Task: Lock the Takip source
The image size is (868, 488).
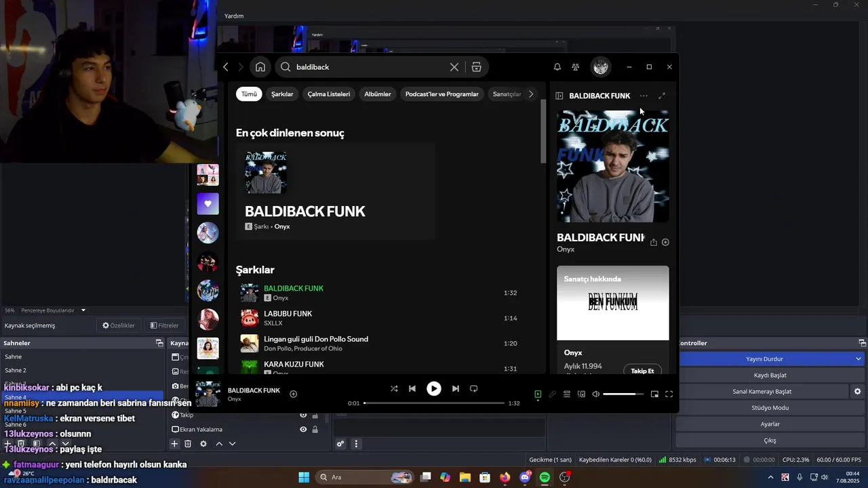Action: click(x=315, y=415)
